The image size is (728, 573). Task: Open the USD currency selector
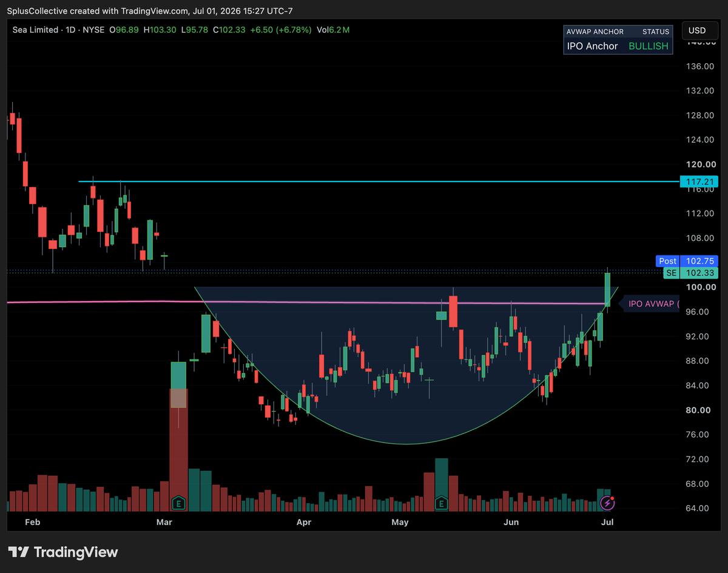(698, 30)
